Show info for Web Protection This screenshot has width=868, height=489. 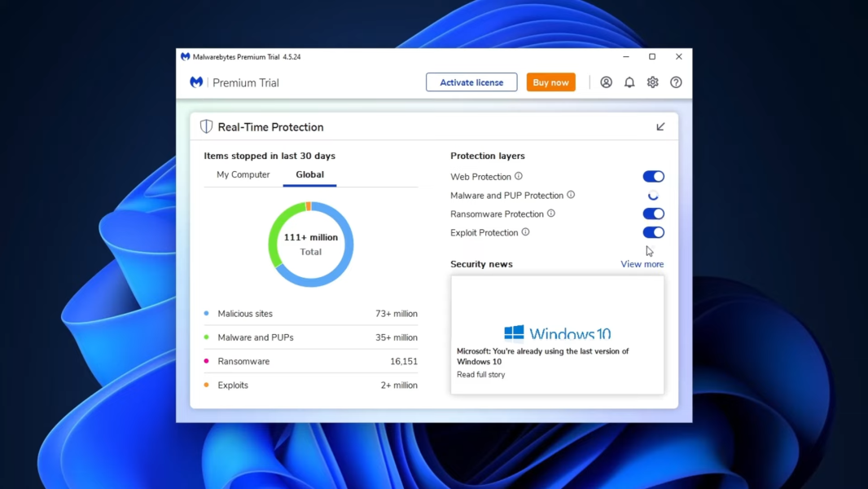pyautogui.click(x=518, y=176)
